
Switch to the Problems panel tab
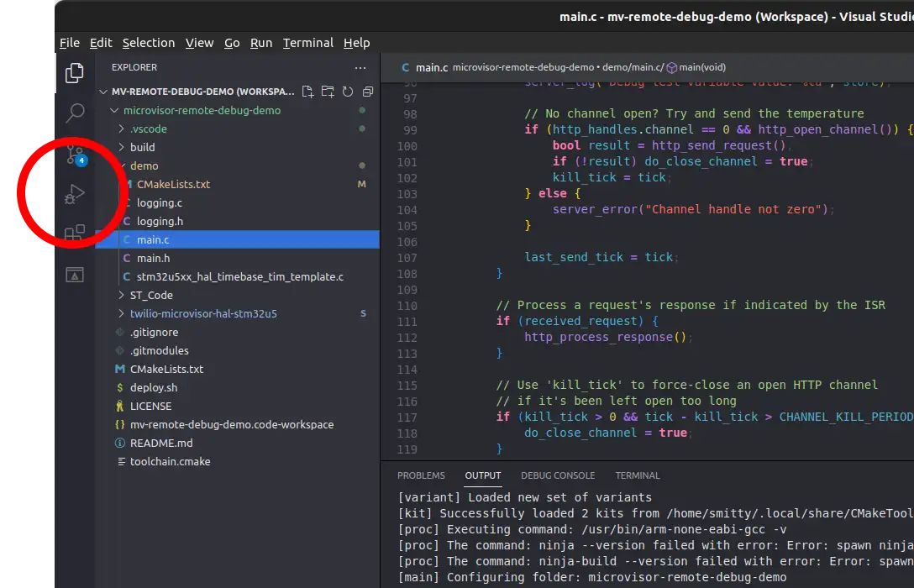coord(421,475)
